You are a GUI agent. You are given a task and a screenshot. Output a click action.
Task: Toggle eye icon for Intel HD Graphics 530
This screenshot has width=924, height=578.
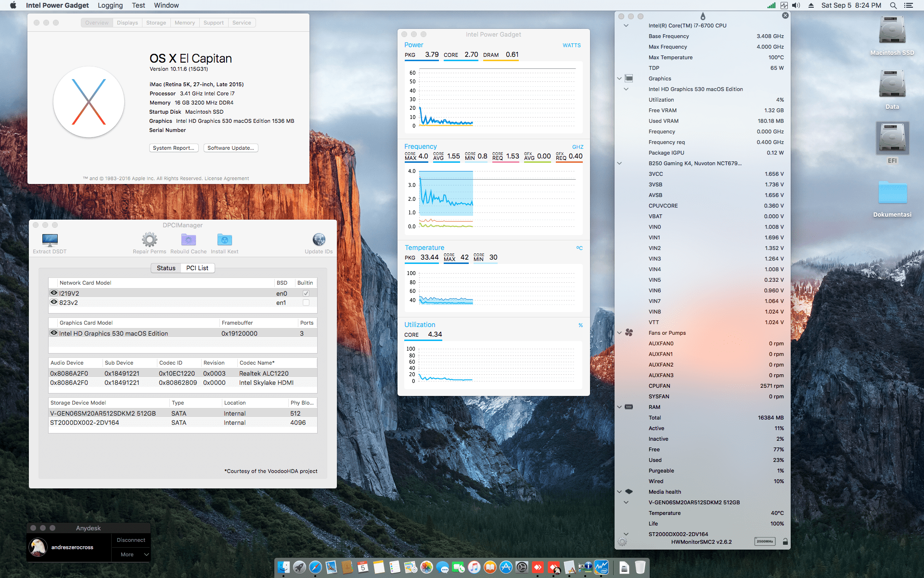(54, 333)
